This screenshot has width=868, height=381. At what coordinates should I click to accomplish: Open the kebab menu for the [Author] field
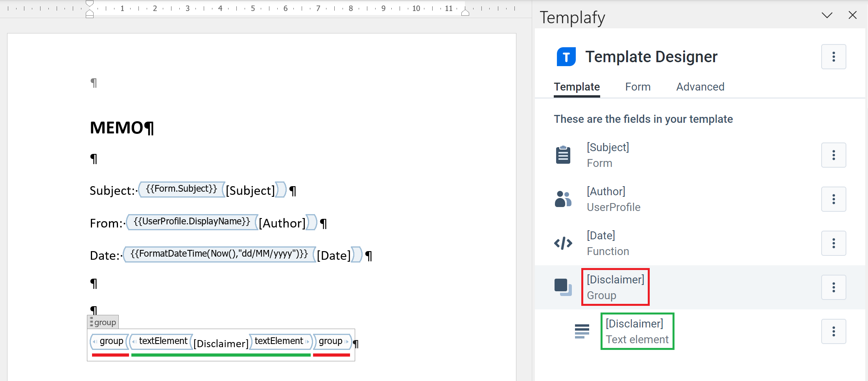point(834,199)
